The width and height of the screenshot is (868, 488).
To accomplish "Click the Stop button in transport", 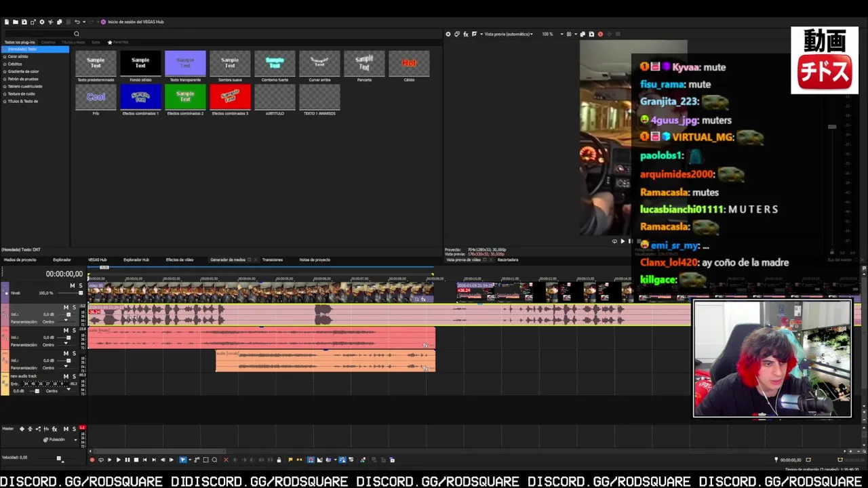I will pos(136,460).
